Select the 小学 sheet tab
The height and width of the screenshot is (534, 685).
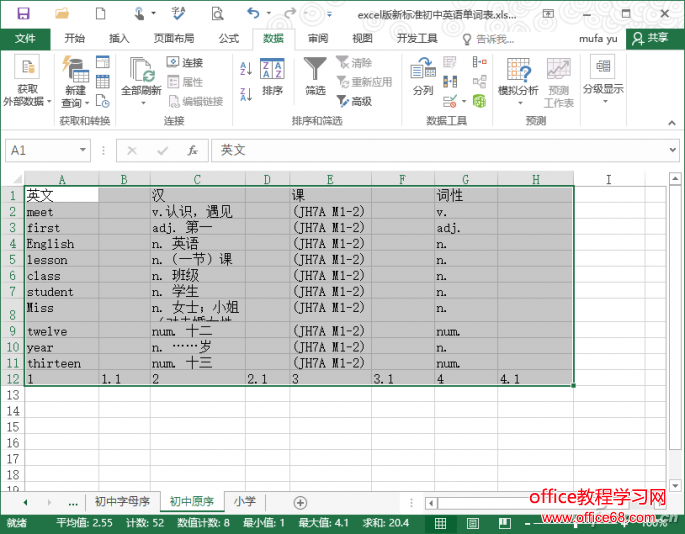245,501
